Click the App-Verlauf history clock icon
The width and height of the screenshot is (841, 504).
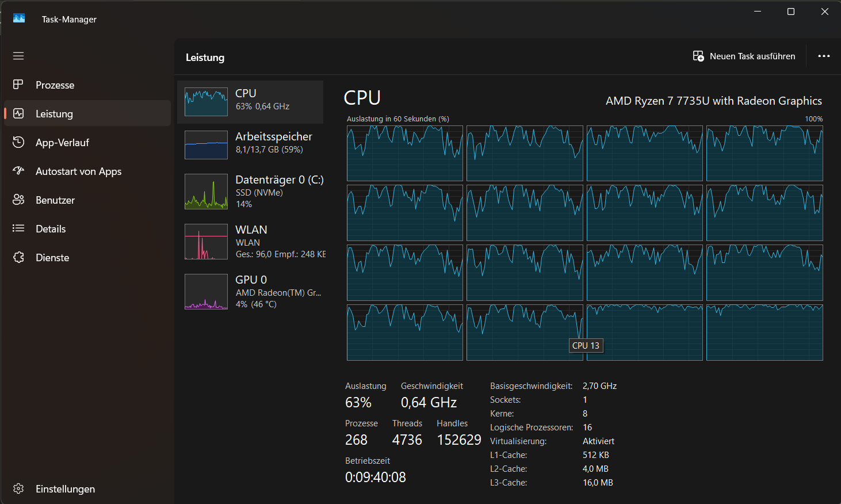[x=18, y=142]
